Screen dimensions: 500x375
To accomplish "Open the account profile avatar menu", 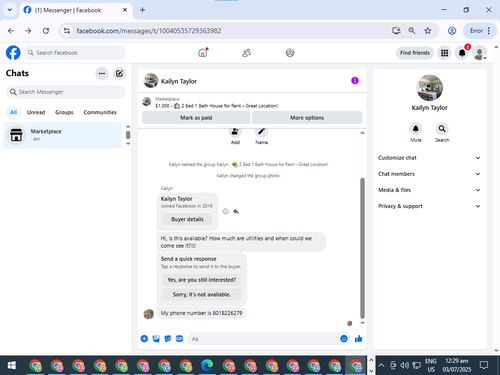I will tap(479, 53).
